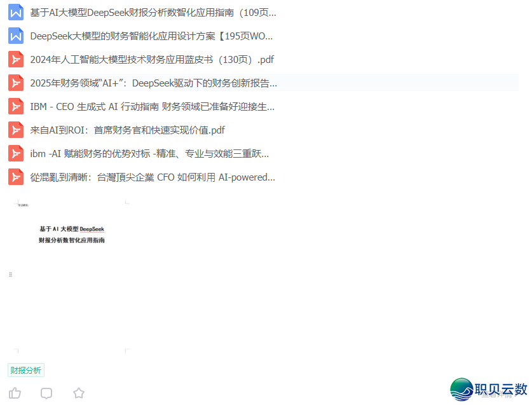The image size is (532, 405).
Task: Click the 职贝云数 logo
Action: tap(489, 389)
